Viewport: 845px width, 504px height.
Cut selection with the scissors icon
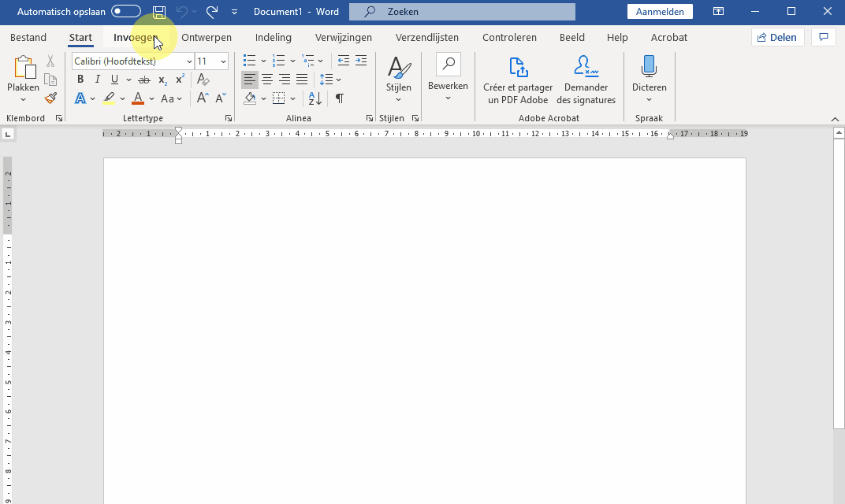pyautogui.click(x=50, y=61)
